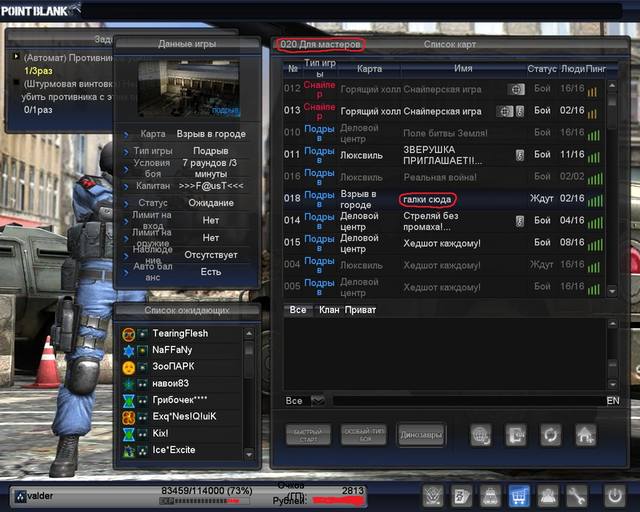Click the map preview thumbnail
This screenshot has height=512, width=640.
(189, 89)
